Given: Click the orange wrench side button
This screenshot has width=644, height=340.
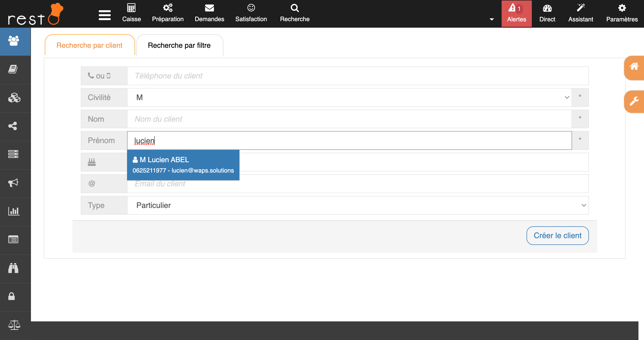Looking at the screenshot, I should [634, 101].
